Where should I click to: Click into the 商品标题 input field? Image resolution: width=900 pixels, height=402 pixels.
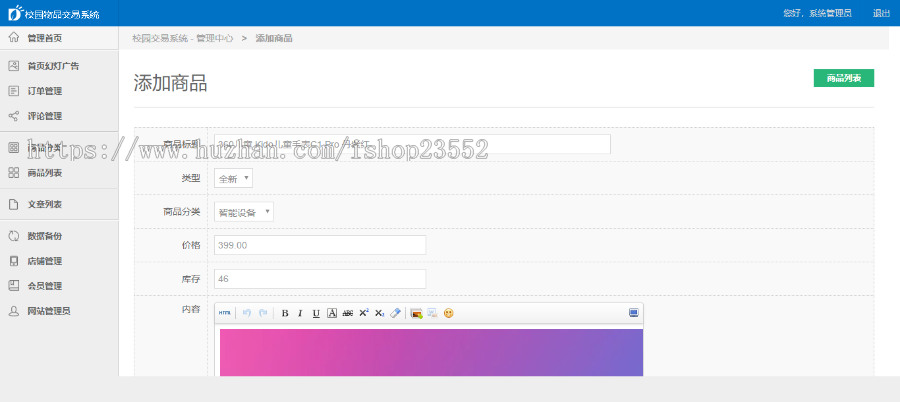[412, 144]
